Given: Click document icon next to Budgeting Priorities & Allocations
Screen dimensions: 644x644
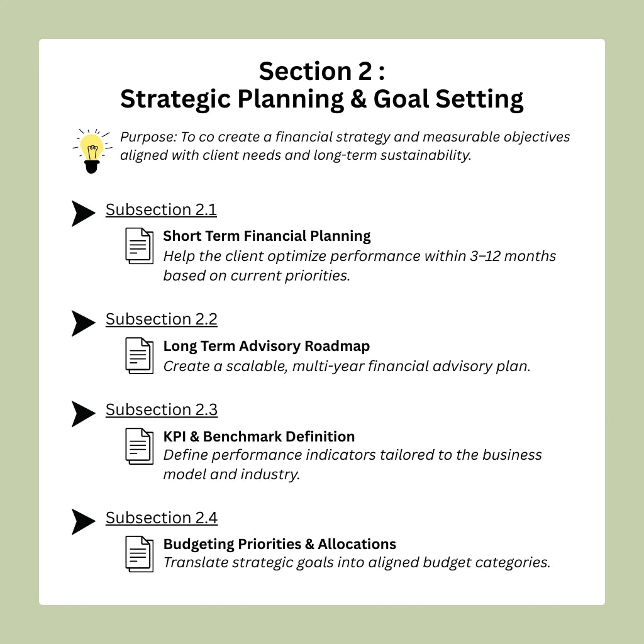Looking at the screenshot, I should tap(139, 554).
